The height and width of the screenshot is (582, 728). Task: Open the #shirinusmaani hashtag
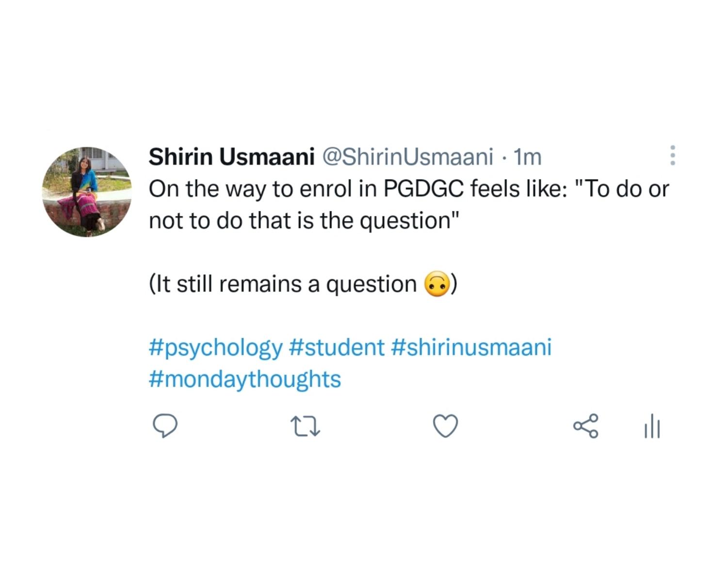coord(470,347)
